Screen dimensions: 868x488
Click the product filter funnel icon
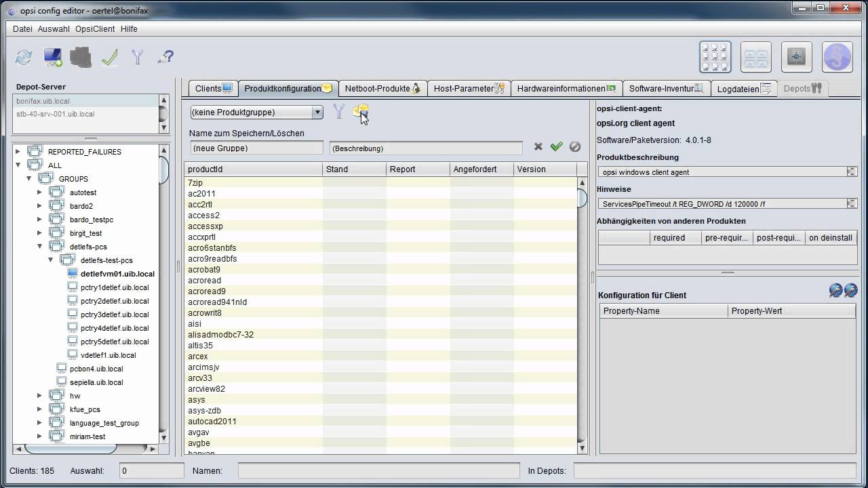(339, 112)
